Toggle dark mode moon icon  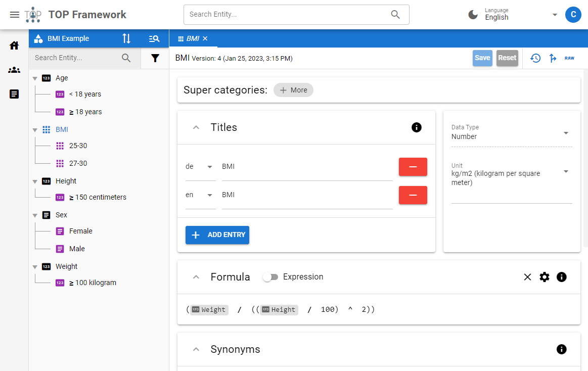(x=473, y=15)
